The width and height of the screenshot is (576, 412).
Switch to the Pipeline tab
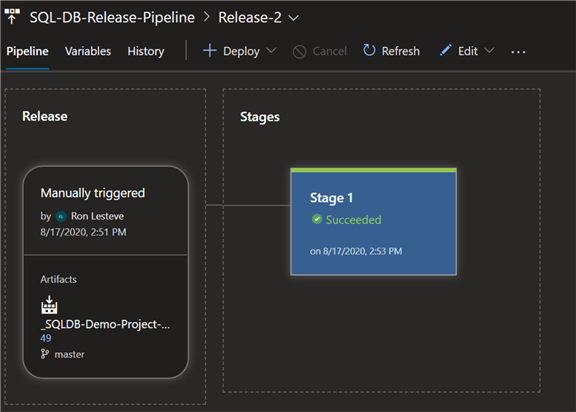[x=27, y=51]
